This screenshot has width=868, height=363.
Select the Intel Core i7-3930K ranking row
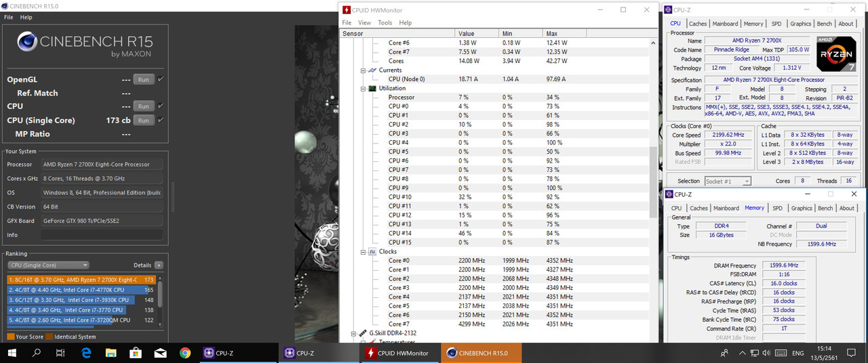[x=81, y=299]
